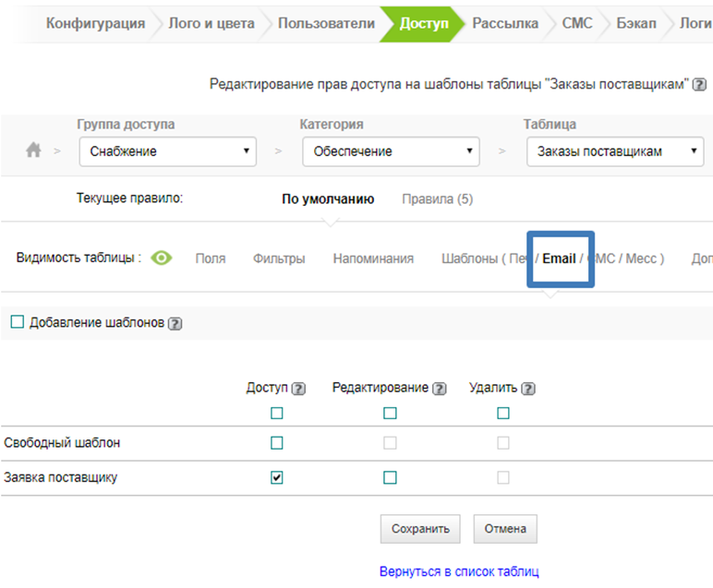This screenshot has width=713, height=588.
Task: Click help icon next to Удалить column
Action: (x=528, y=389)
